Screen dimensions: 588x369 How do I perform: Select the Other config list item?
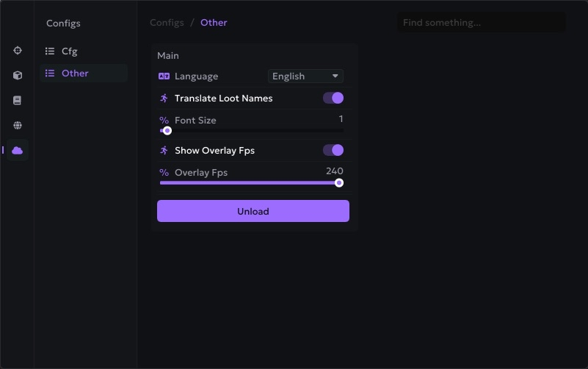click(75, 74)
